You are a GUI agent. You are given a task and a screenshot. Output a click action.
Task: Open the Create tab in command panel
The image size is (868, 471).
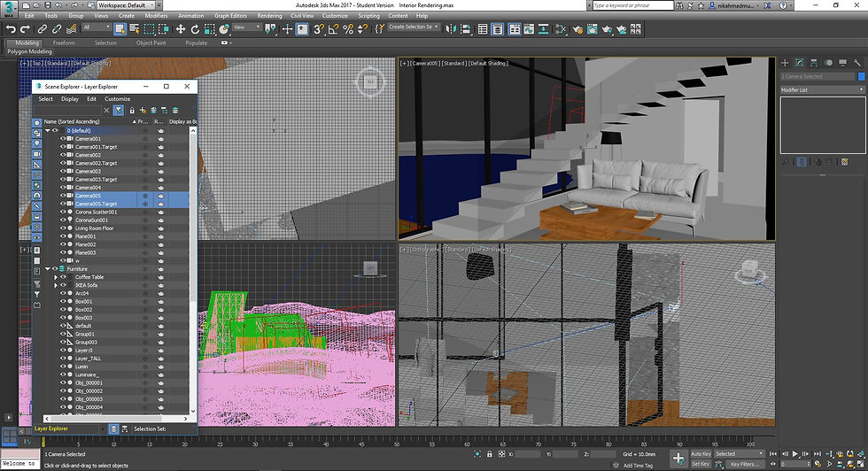pyautogui.click(x=785, y=63)
